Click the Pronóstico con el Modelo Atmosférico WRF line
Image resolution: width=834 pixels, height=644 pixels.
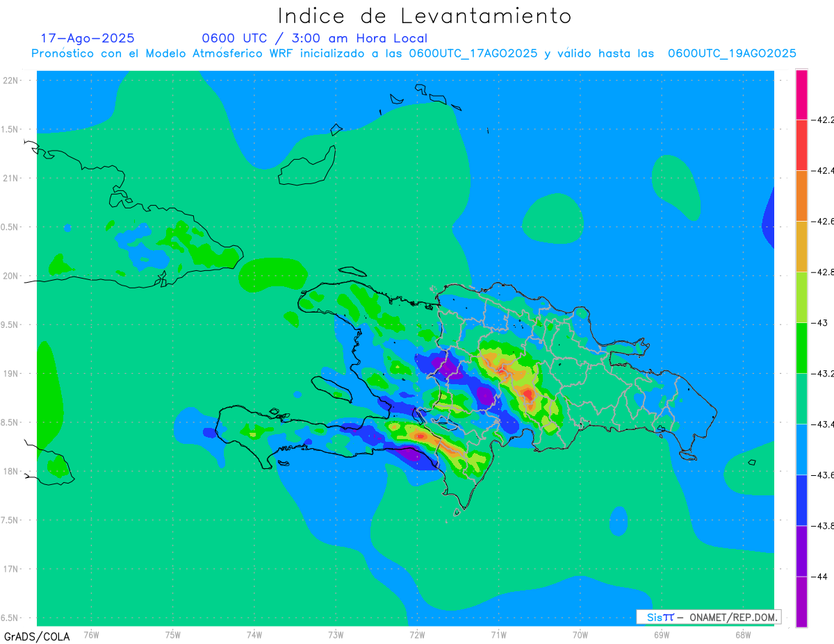click(x=414, y=53)
